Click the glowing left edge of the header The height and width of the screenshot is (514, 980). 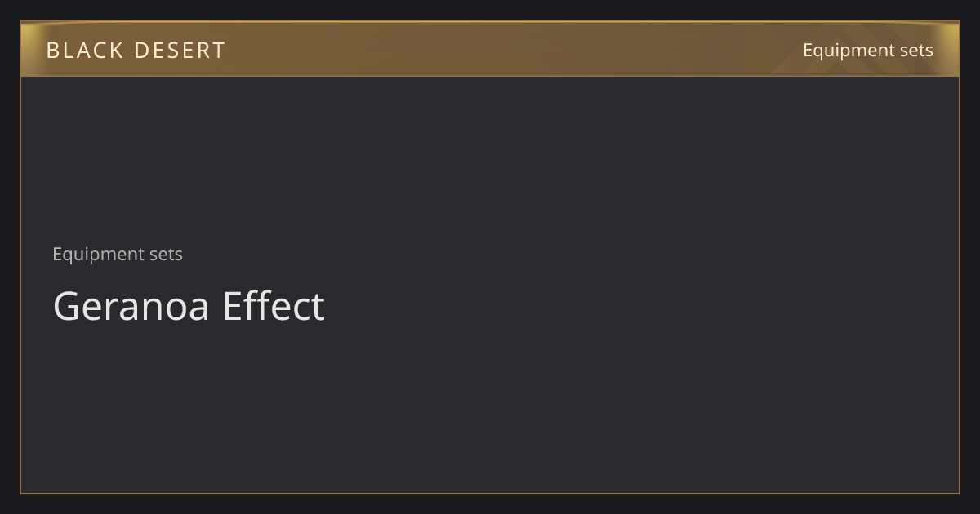coord(29,49)
